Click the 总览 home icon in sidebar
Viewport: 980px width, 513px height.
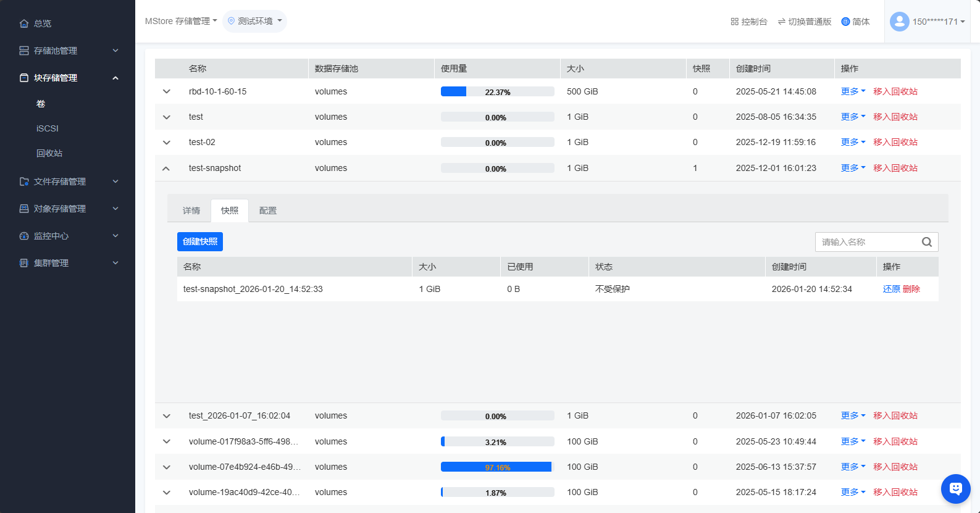24,23
